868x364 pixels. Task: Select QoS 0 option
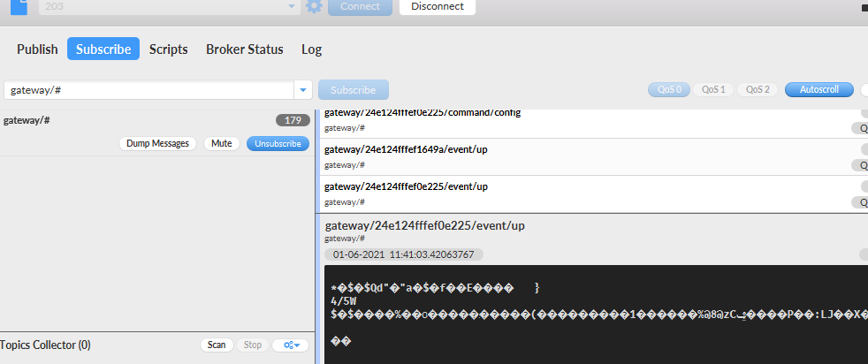(668, 89)
